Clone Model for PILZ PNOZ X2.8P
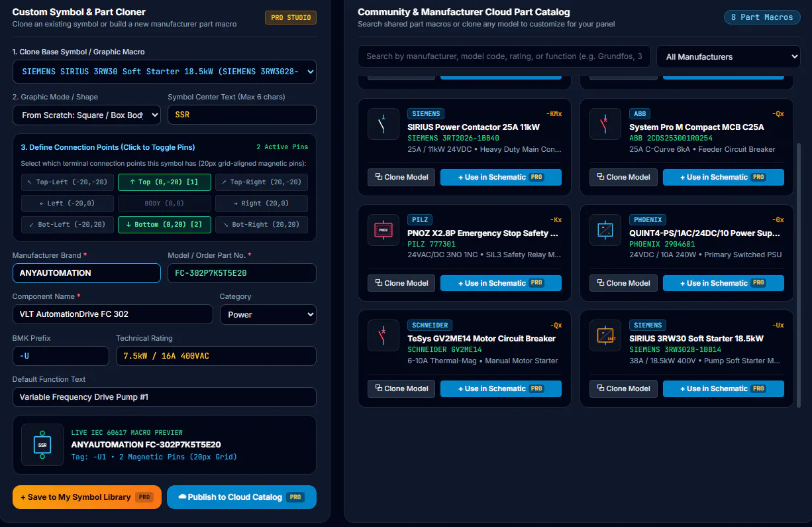The height and width of the screenshot is (527, 812). [401, 283]
